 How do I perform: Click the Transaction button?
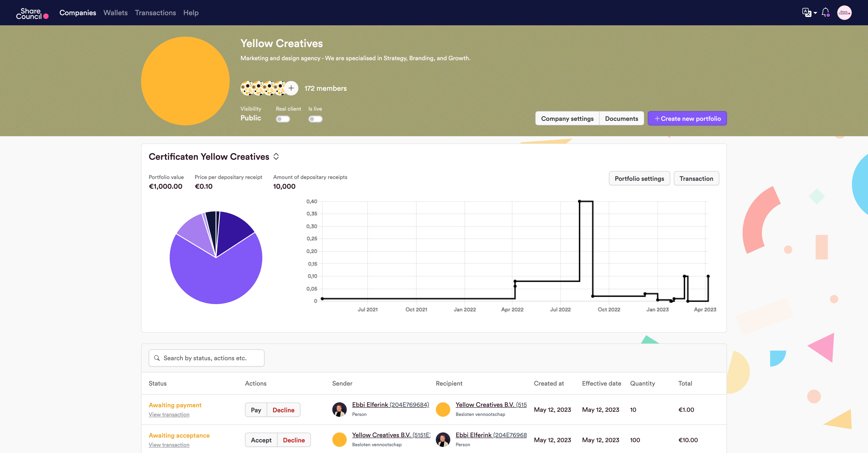(x=696, y=179)
